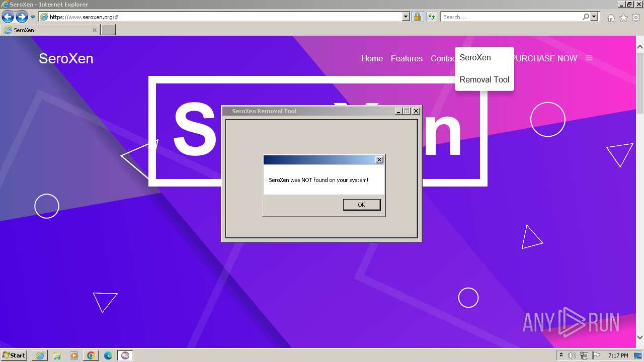
Task: Click the volume speaker tray icon
Action: [x=572, y=355]
